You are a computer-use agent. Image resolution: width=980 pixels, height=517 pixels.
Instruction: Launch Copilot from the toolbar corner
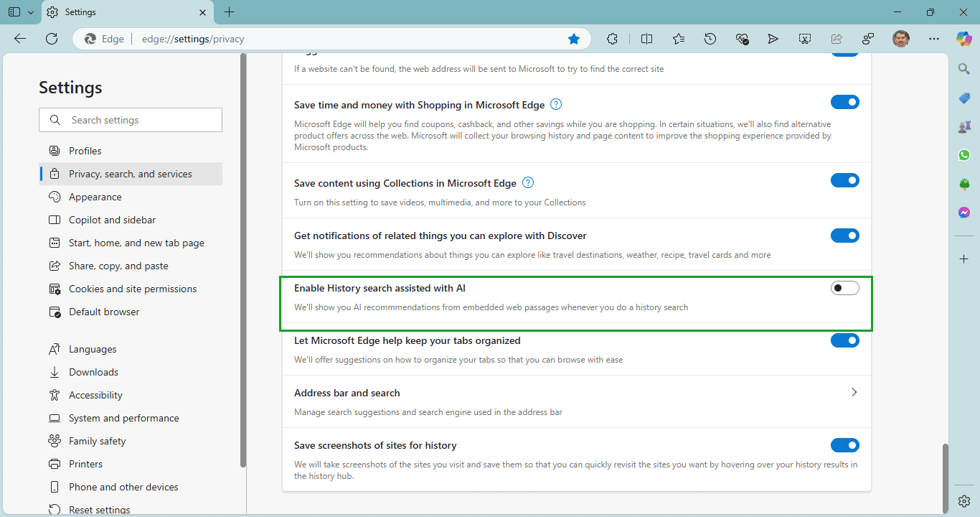[964, 39]
